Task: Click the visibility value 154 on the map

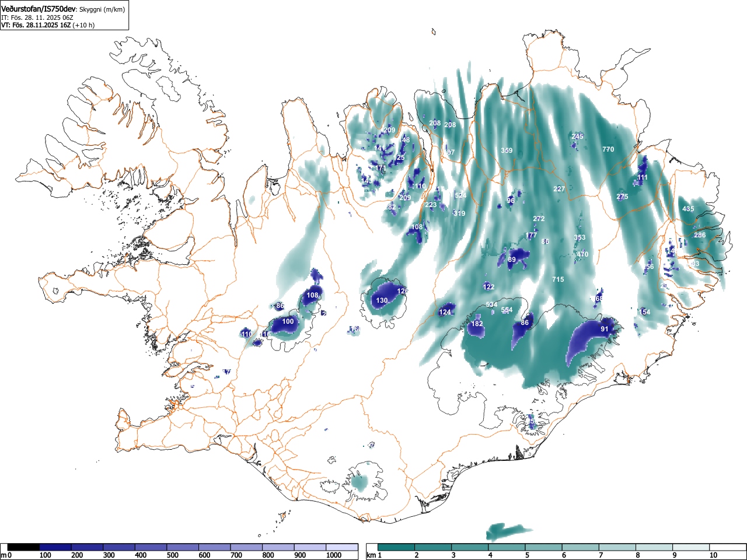Action: pyautogui.click(x=645, y=312)
